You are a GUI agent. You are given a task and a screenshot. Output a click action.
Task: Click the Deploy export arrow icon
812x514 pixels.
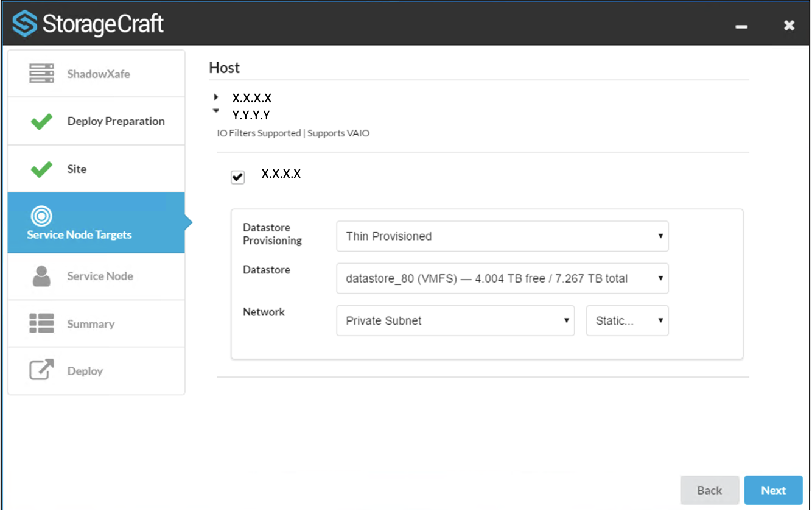[41, 370]
